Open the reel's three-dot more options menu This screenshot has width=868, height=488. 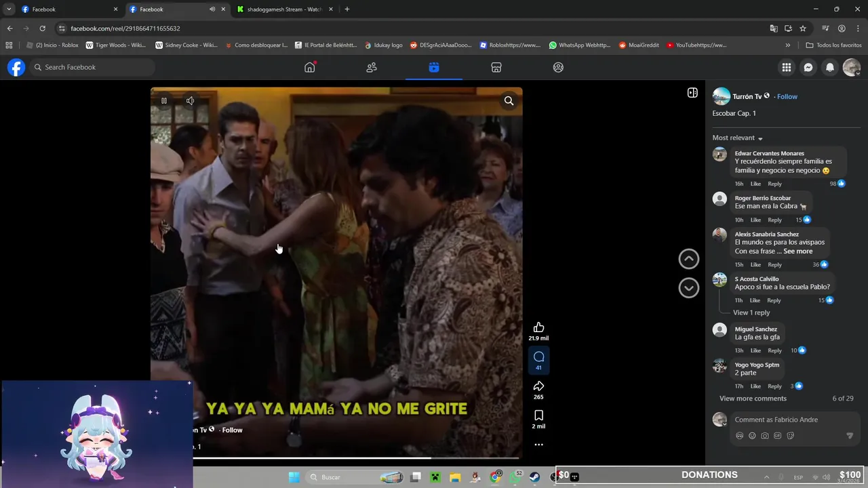[538, 445]
